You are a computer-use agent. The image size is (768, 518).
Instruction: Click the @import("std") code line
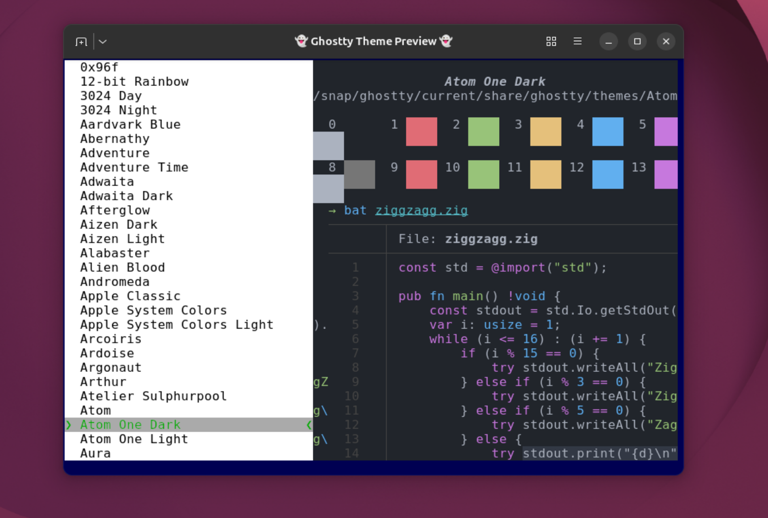[503, 267]
